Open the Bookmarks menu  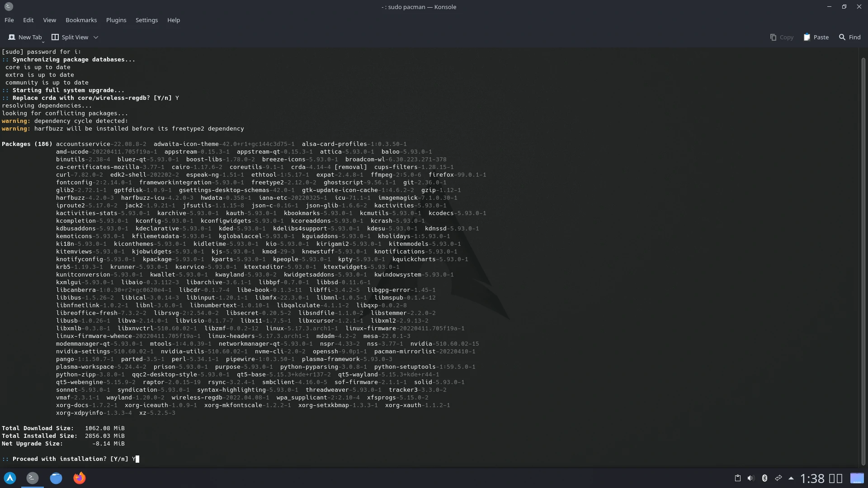pos(81,20)
